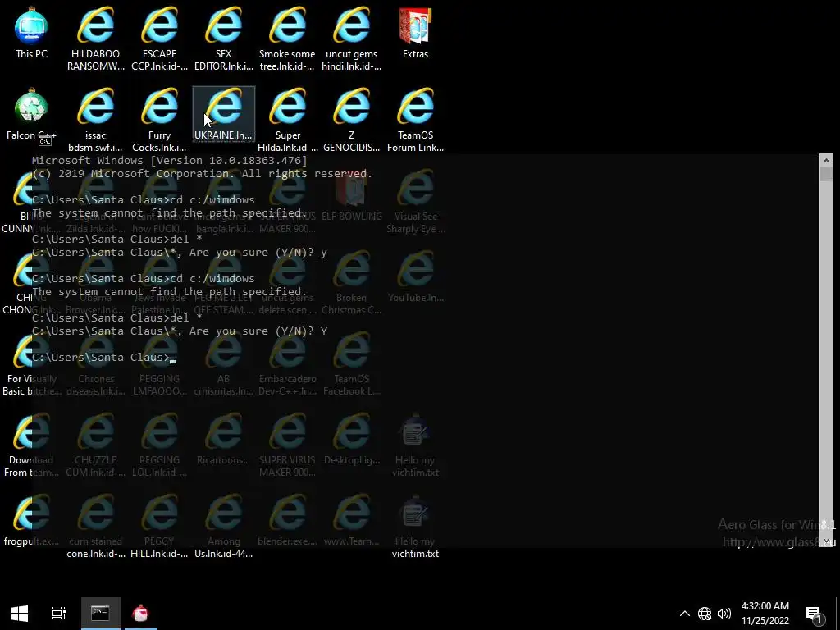The width and height of the screenshot is (840, 630).
Task: Click the Command Prompt scrollbar up arrow
Action: coord(826,161)
